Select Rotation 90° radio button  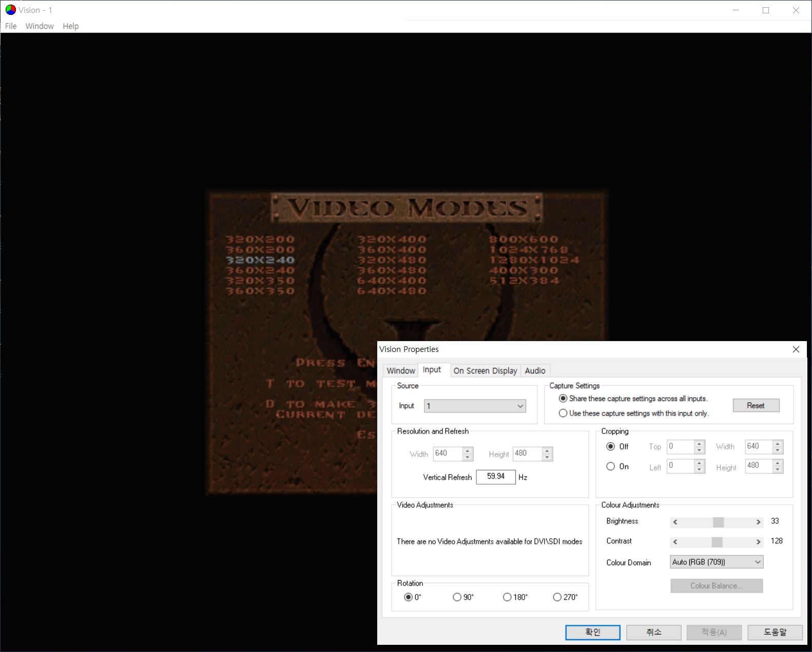pos(457,597)
